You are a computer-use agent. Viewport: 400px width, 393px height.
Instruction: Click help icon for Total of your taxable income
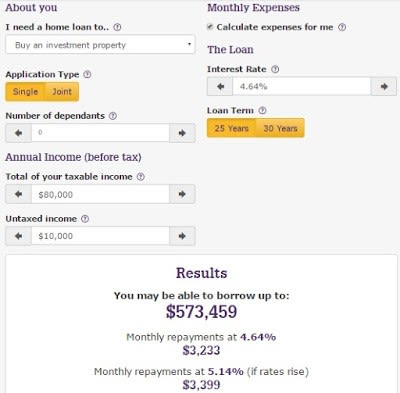[x=141, y=177]
